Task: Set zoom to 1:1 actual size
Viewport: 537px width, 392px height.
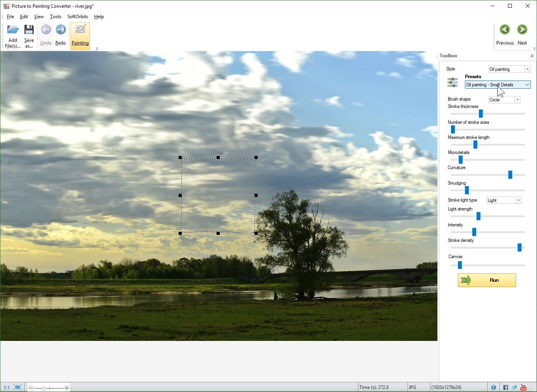Action: pos(7,387)
